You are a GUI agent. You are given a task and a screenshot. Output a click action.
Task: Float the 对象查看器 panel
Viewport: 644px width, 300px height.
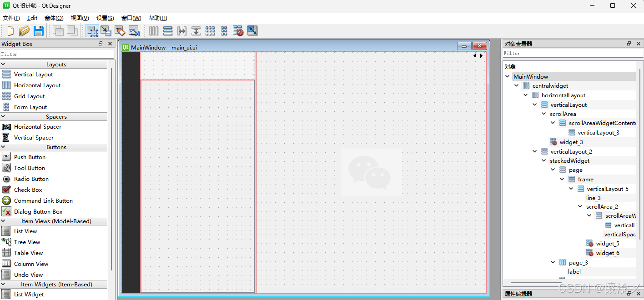point(629,44)
